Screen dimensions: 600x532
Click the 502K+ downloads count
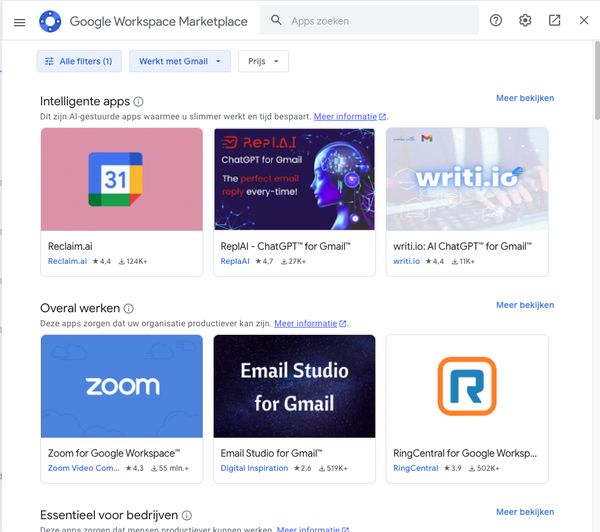click(x=484, y=468)
